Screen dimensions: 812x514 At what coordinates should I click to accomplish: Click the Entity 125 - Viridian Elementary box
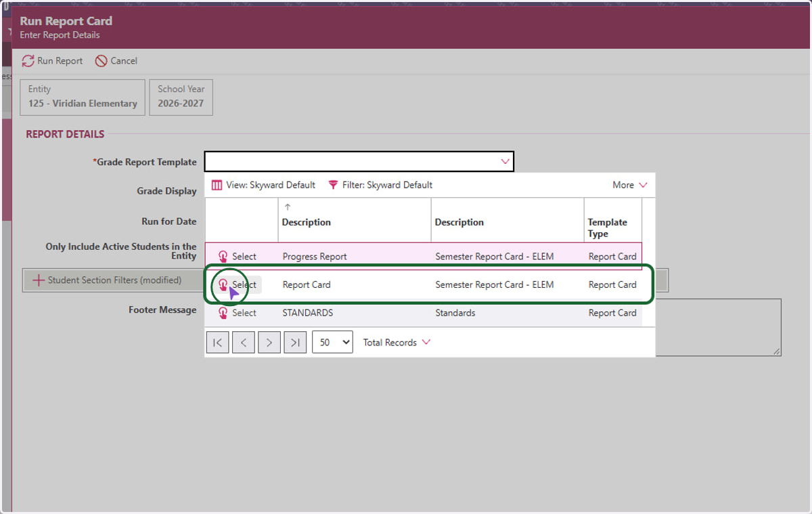click(83, 97)
